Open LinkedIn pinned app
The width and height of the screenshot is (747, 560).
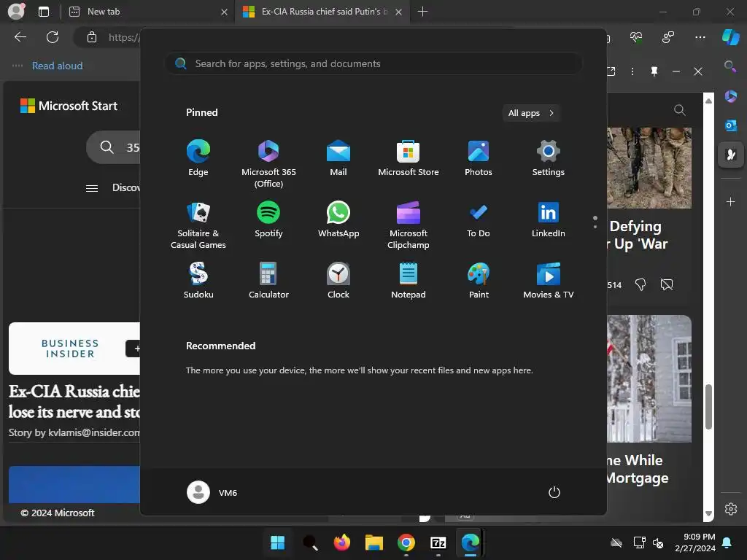pyautogui.click(x=549, y=219)
